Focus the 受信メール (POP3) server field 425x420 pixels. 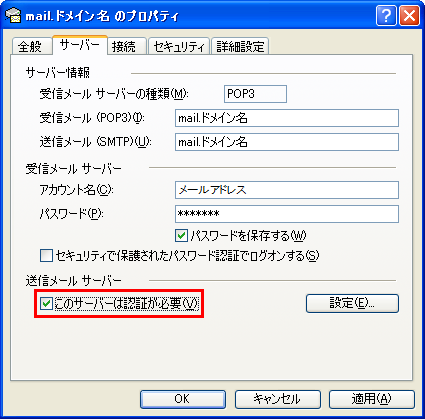point(287,118)
